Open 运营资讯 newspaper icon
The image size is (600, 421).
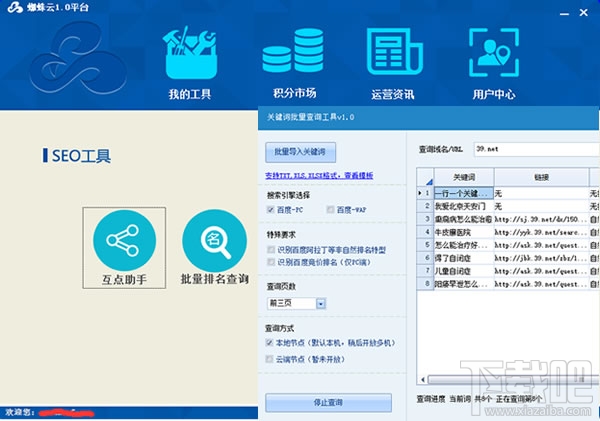click(394, 52)
